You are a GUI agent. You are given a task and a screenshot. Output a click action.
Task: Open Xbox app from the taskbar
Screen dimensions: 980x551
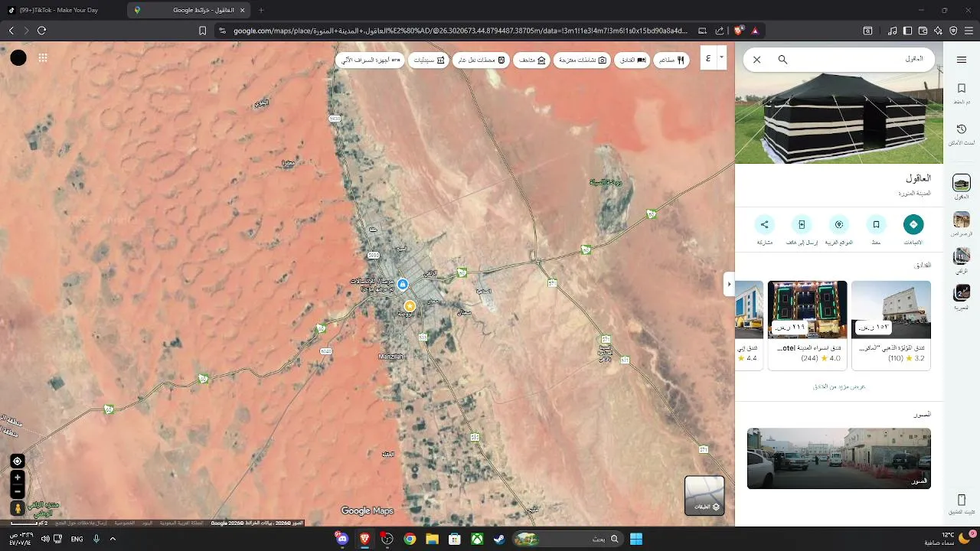click(476, 539)
